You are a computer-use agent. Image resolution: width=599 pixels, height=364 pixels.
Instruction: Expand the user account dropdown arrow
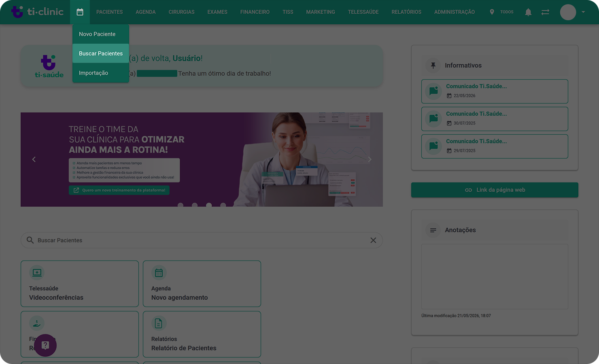click(583, 12)
